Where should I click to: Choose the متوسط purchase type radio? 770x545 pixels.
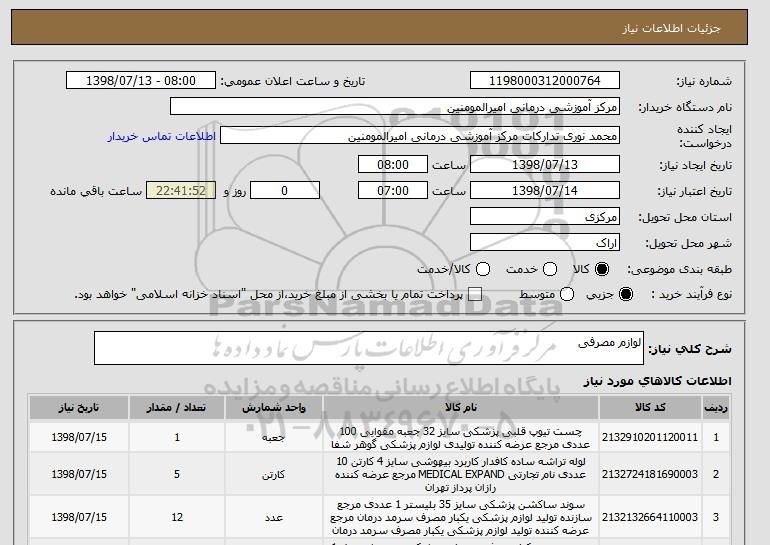pos(567,294)
